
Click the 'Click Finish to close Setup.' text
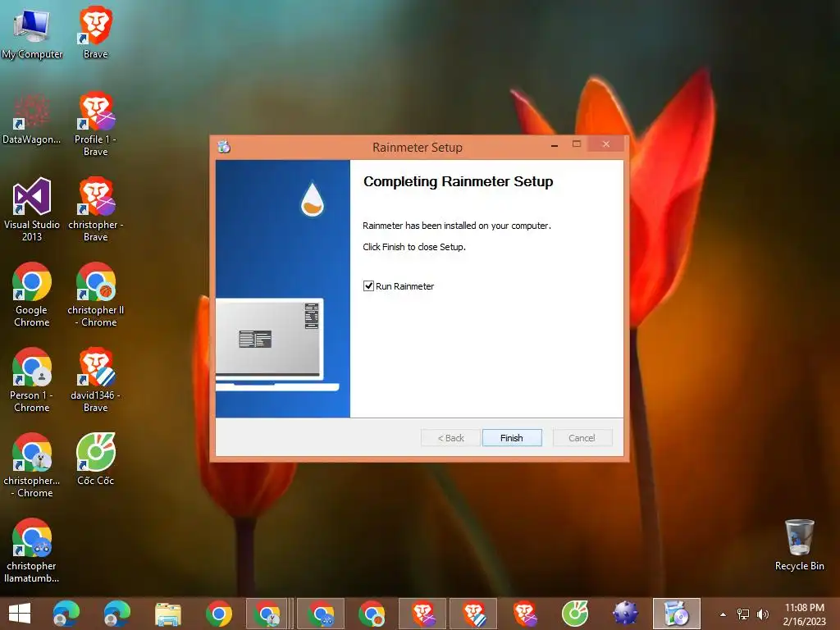click(414, 247)
